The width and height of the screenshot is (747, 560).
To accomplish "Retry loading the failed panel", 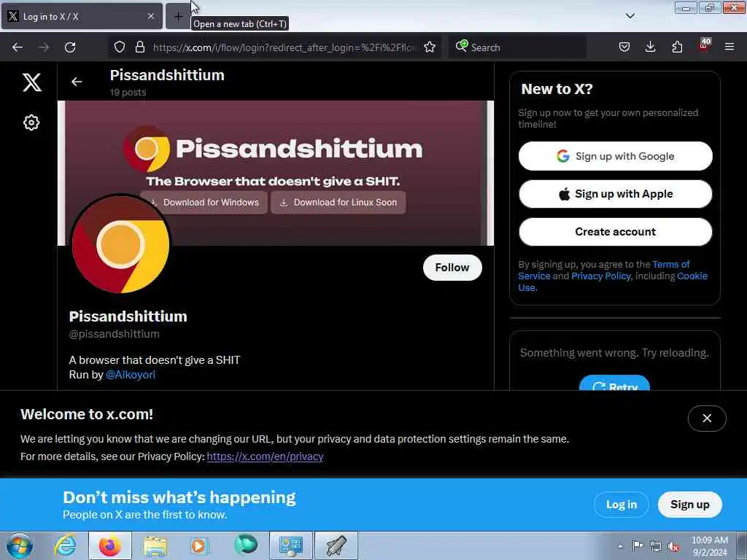I will [614, 384].
